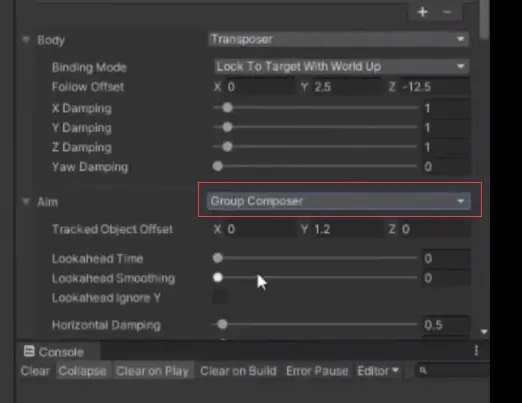The image size is (522, 403).
Task: Click the Horizontal Damping label
Action: tap(106, 325)
